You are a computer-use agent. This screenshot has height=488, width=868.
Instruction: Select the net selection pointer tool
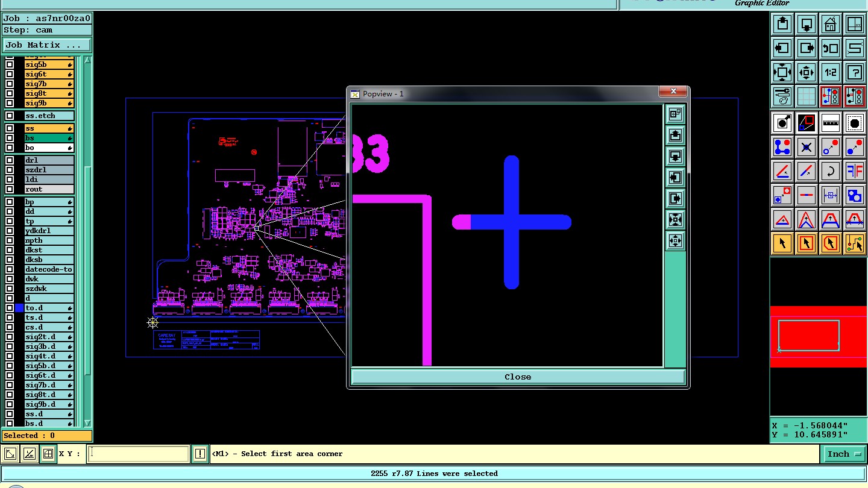(x=855, y=243)
